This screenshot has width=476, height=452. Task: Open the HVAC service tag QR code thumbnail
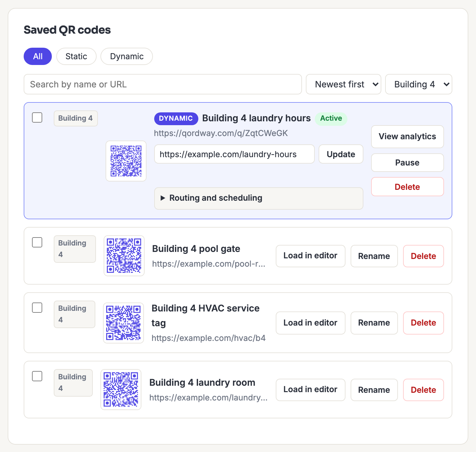coord(123,323)
